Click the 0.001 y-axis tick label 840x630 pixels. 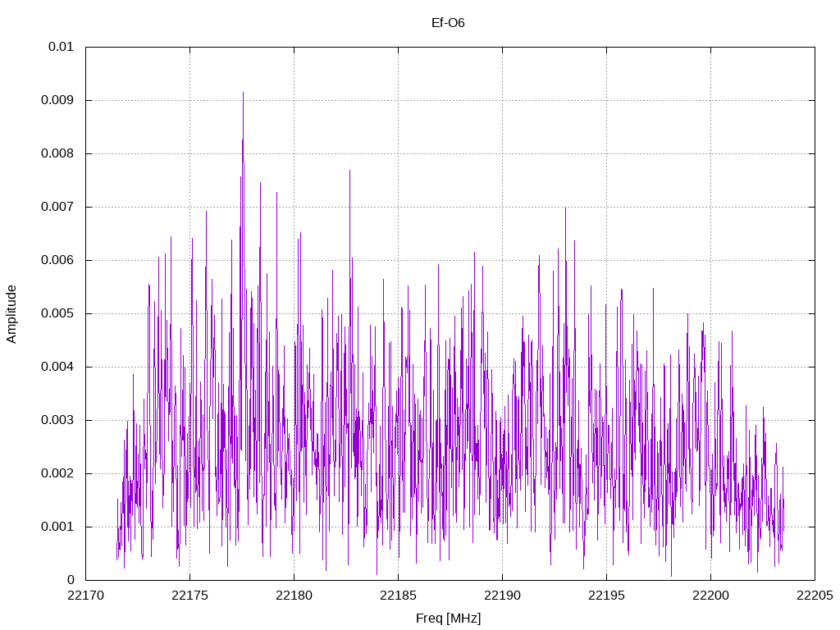[x=57, y=527]
